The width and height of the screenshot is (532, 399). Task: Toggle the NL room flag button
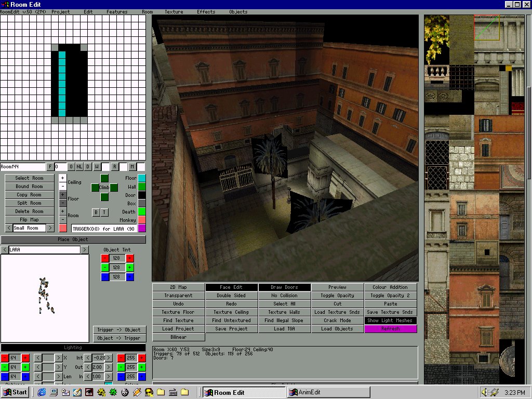79,167
